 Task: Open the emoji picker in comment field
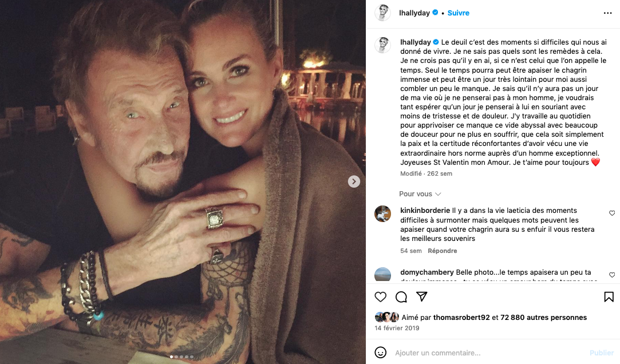tap(380, 353)
